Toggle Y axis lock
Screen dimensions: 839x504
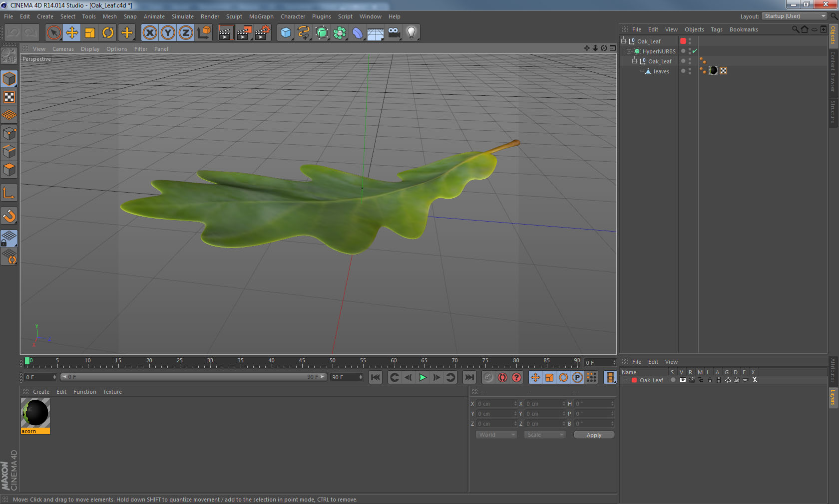(168, 33)
